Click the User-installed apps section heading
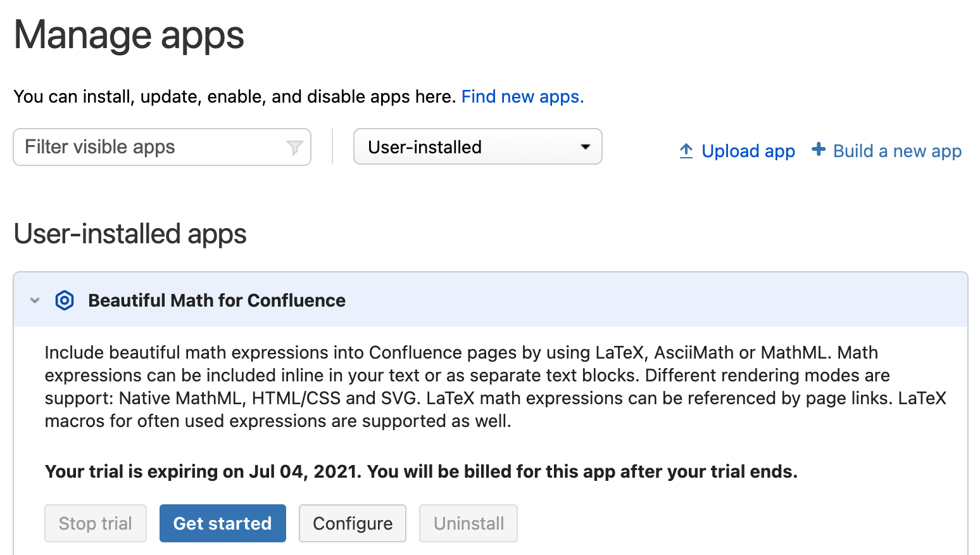This screenshot has width=980, height=555. (130, 234)
